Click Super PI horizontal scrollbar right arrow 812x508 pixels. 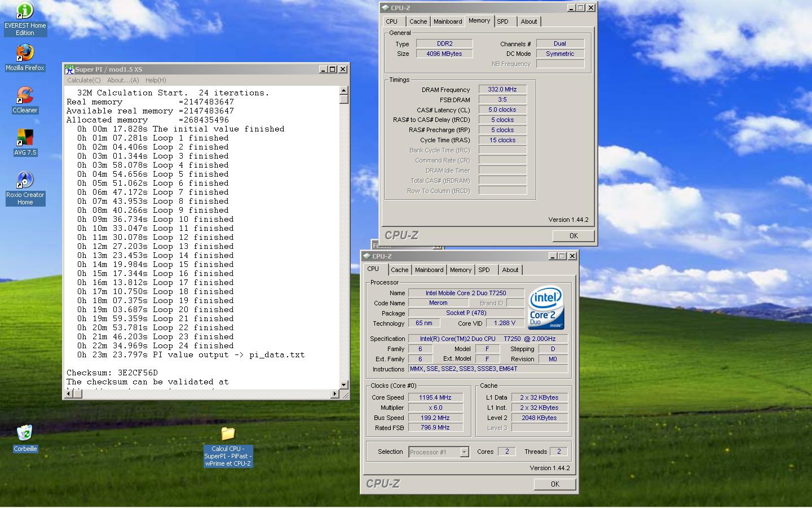point(336,393)
